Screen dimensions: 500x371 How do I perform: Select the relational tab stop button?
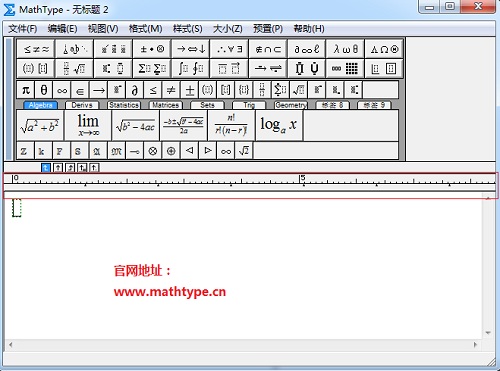82,167
